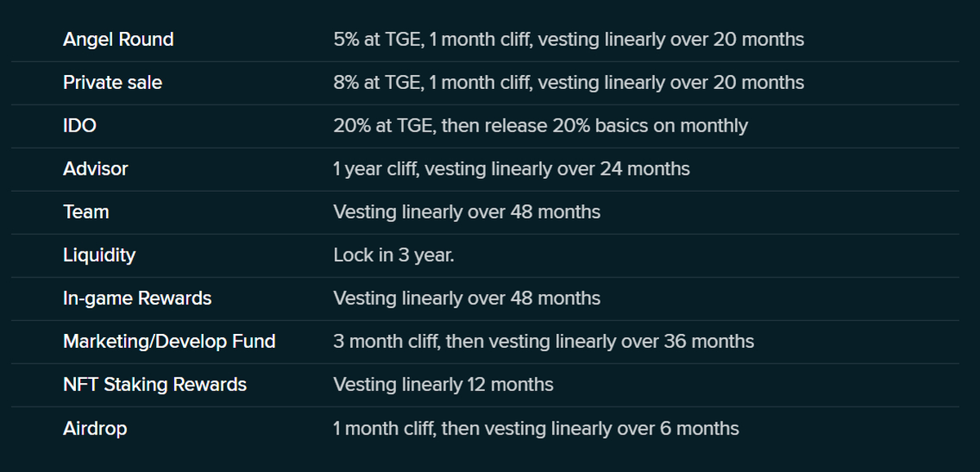Click Private sale's 8% at TGE text
Screen dimensions: 980x472
pyautogui.click(x=568, y=82)
